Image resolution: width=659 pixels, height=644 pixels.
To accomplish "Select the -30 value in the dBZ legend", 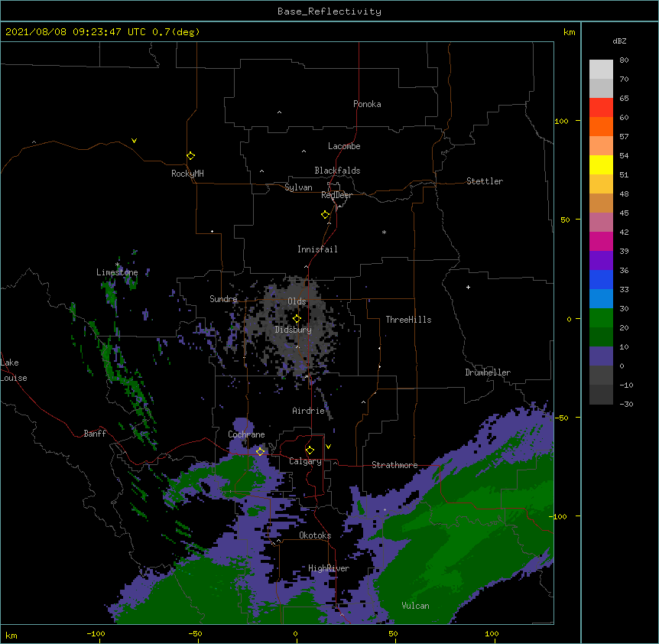I will click(626, 404).
